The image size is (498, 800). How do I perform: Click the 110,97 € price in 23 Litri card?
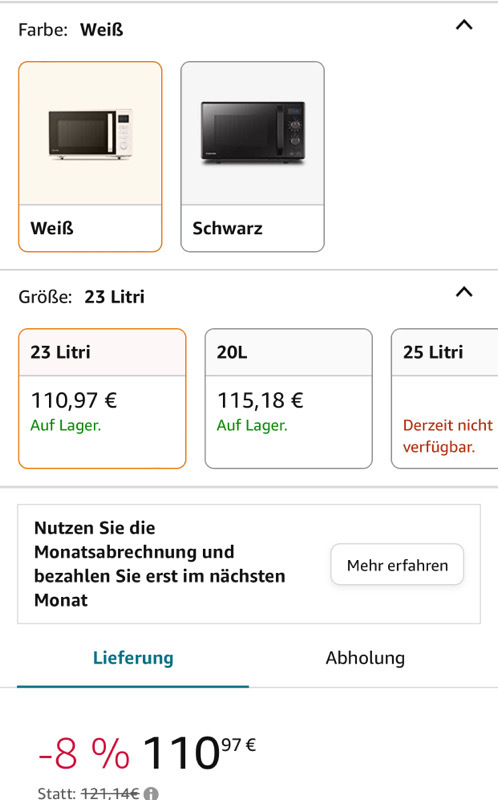coord(74,400)
